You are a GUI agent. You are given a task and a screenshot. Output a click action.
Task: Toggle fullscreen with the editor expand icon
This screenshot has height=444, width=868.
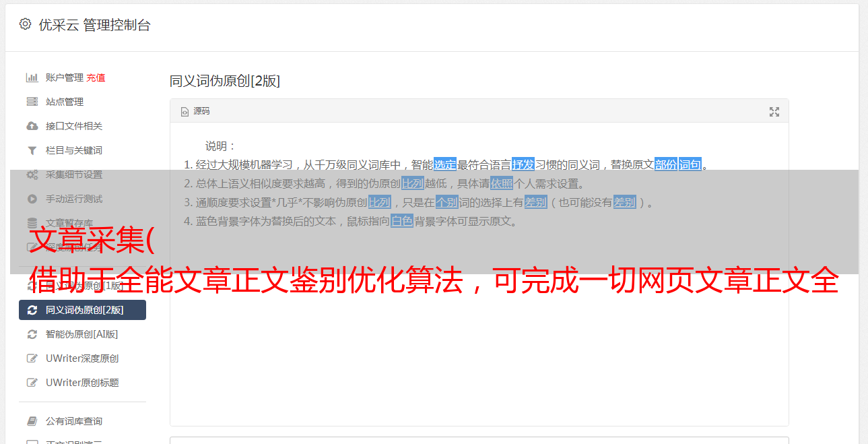pyautogui.click(x=774, y=112)
